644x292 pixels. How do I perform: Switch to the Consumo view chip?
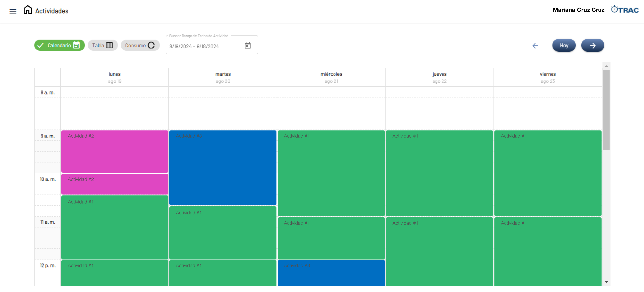point(140,45)
